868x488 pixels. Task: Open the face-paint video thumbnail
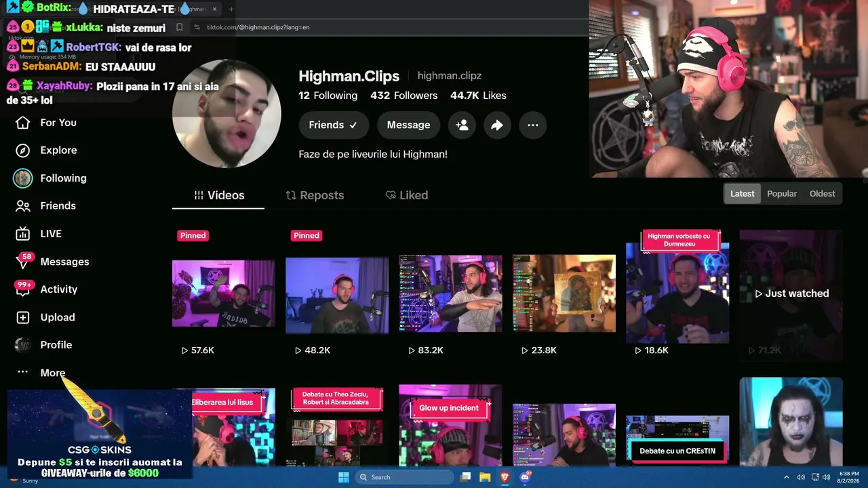tap(791, 422)
